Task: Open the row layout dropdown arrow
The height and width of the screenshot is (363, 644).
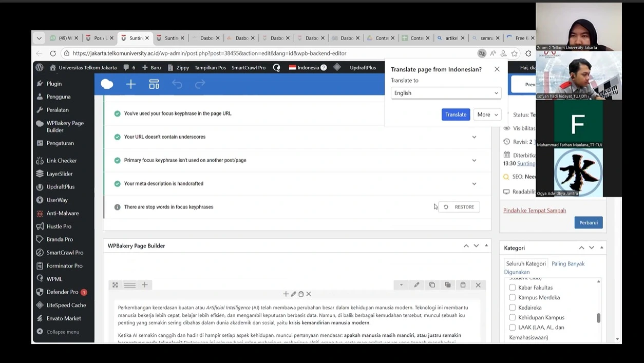Action: 401,285
